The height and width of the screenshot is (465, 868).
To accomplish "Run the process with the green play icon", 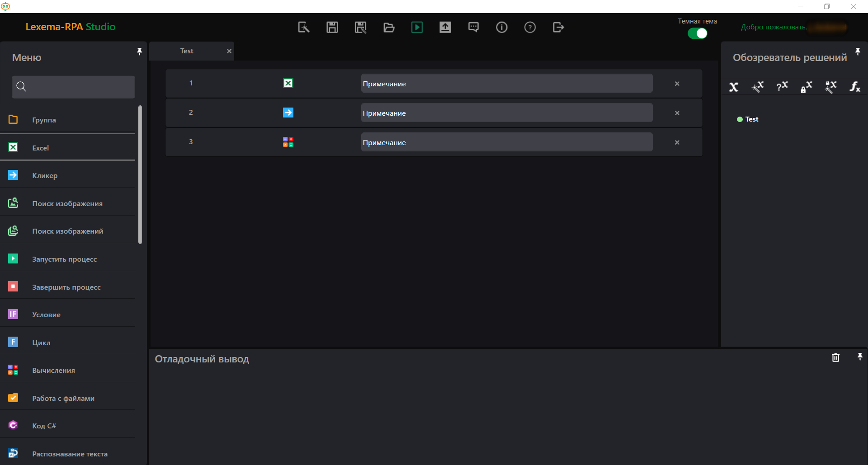I will (417, 27).
